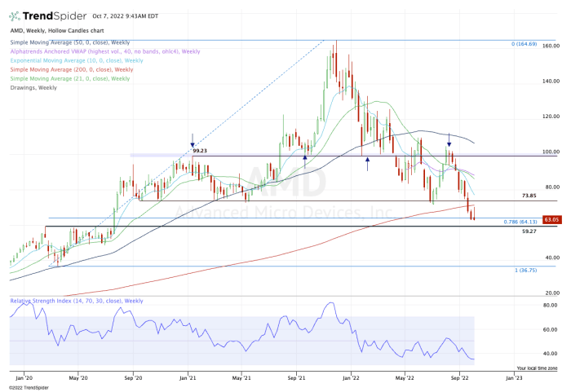
Task: Click the down arrow marker near Sep '22
Action: (x=449, y=139)
